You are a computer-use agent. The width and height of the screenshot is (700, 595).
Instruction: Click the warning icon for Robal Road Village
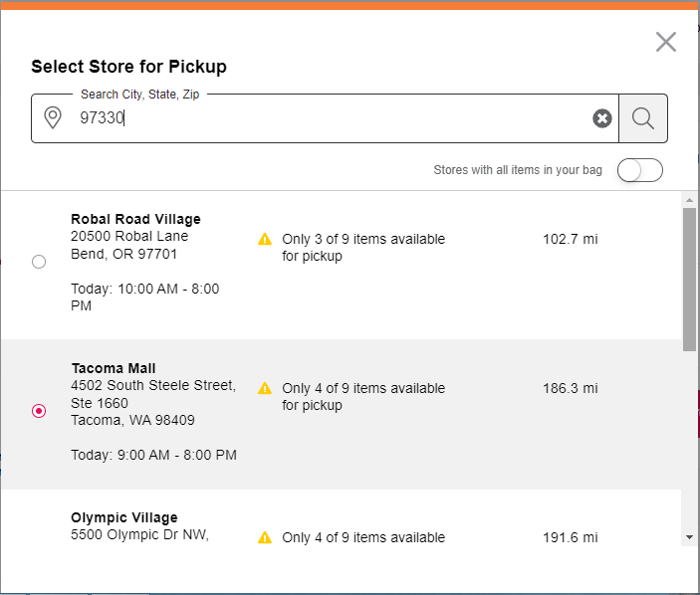tap(265, 239)
